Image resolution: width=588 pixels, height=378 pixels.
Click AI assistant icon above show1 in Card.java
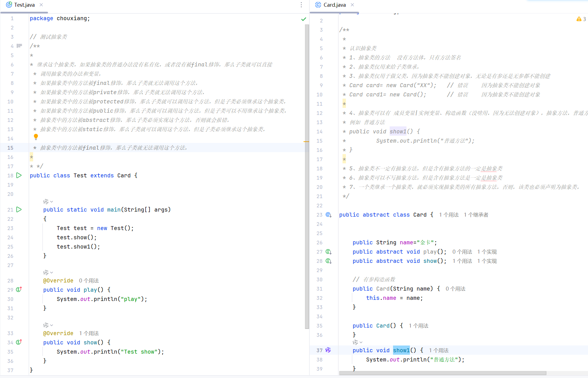355,342
